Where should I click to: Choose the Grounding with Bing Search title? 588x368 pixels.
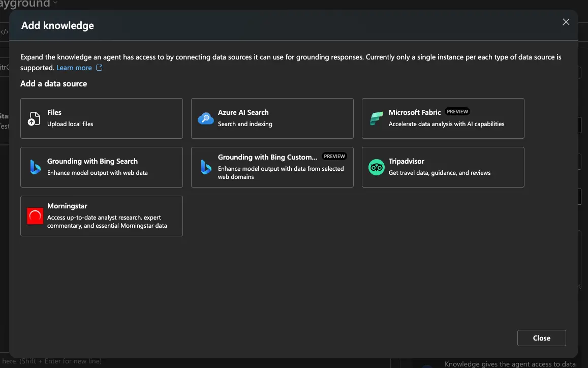[92, 161]
